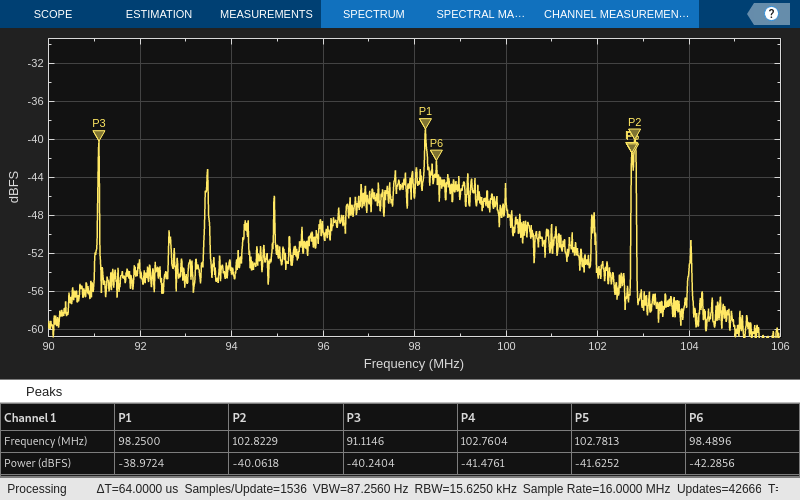Image resolution: width=800 pixels, height=500 pixels.
Task: Select the P2 peak marker triangle
Action: [634, 134]
